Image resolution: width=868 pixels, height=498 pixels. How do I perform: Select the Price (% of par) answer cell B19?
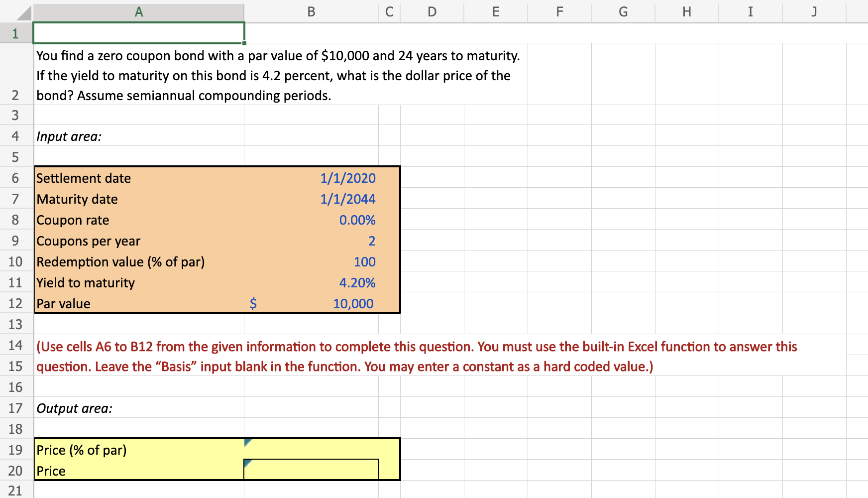coord(311,450)
